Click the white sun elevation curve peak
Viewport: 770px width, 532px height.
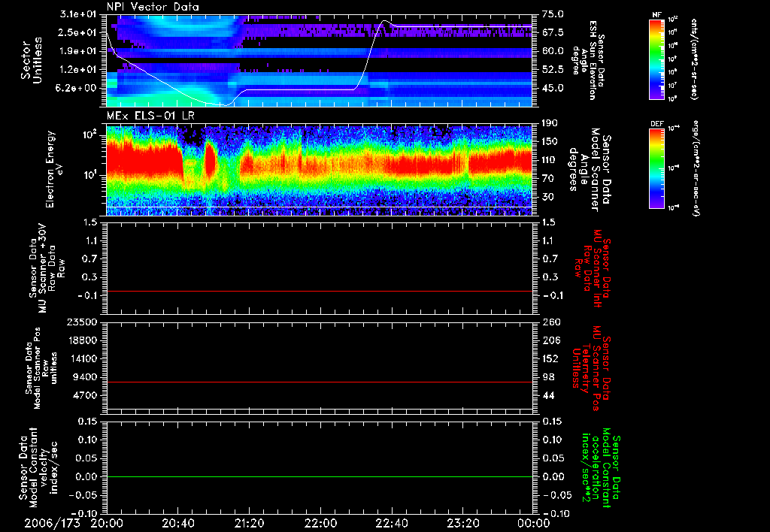point(386,21)
